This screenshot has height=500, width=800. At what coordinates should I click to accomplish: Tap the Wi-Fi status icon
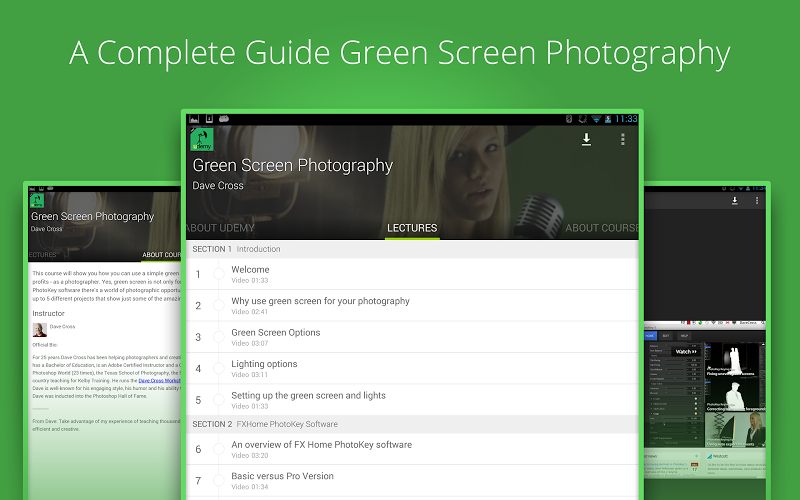coord(596,119)
